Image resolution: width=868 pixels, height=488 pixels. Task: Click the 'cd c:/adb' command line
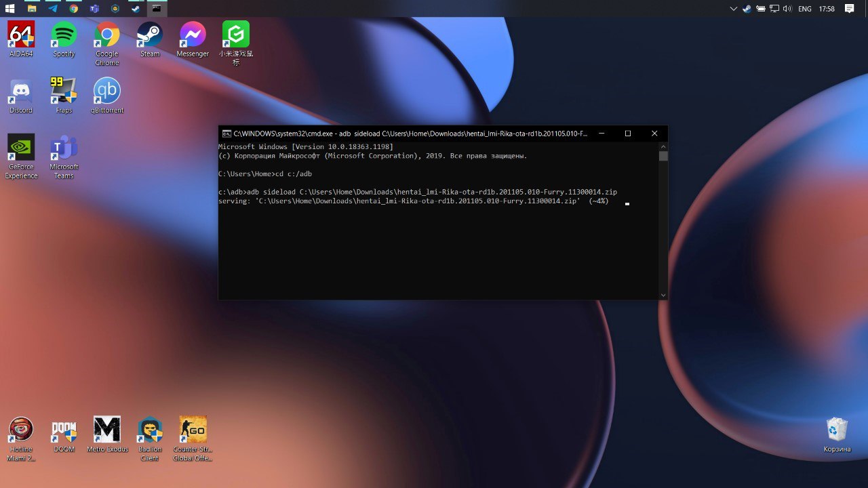265,174
